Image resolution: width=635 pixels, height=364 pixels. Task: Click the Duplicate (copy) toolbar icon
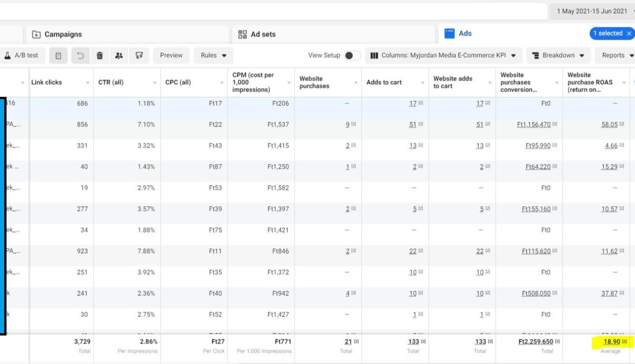point(58,55)
